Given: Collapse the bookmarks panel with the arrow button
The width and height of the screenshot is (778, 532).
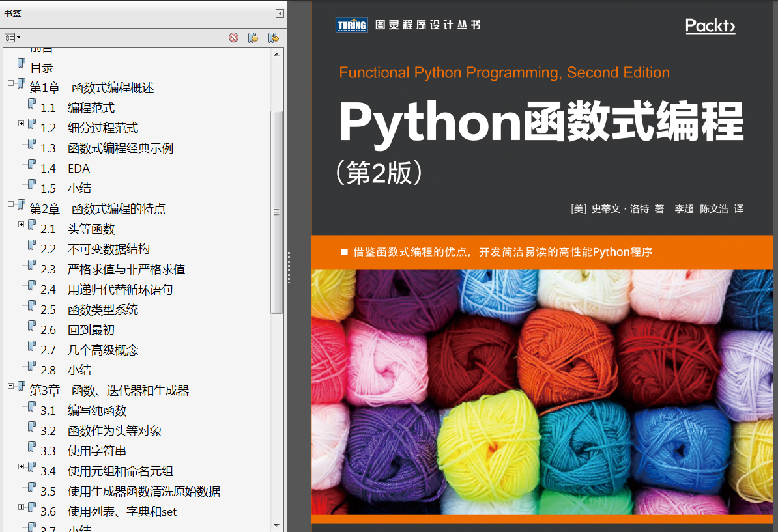Looking at the screenshot, I should tap(280, 14).
